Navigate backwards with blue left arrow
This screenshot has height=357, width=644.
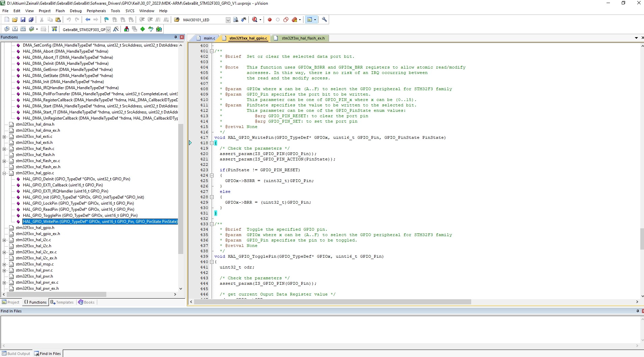click(88, 20)
